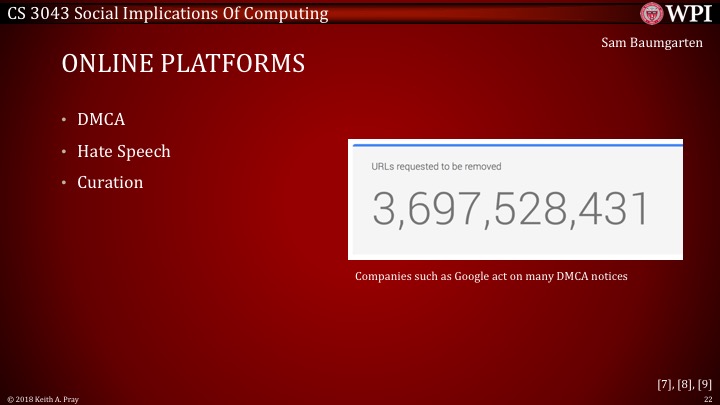Screen dimensions: 720x405
Task: Select the ONLINE PLATFORMS slide title
Action: coord(183,64)
